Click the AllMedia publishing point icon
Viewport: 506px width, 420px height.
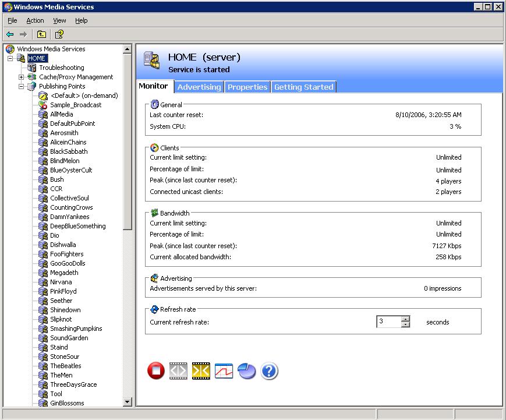pos(43,114)
